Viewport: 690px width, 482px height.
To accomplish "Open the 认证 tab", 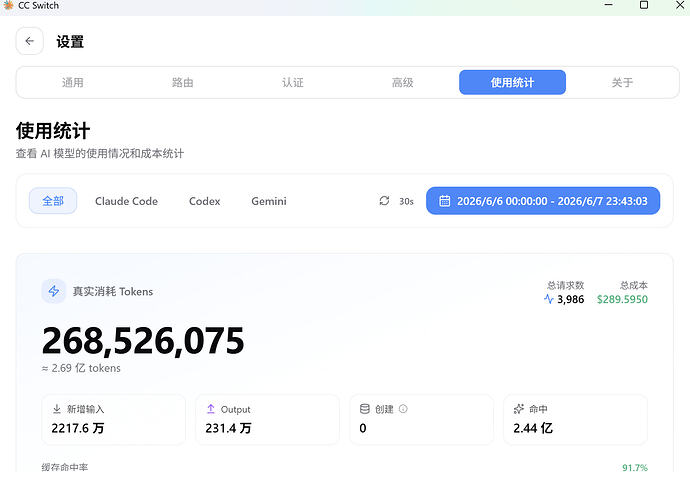I will (x=293, y=82).
